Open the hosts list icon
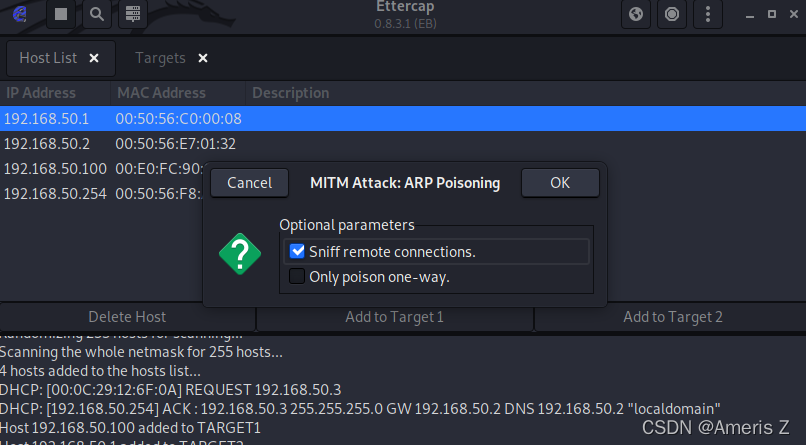The width and height of the screenshot is (806, 445). point(133,14)
